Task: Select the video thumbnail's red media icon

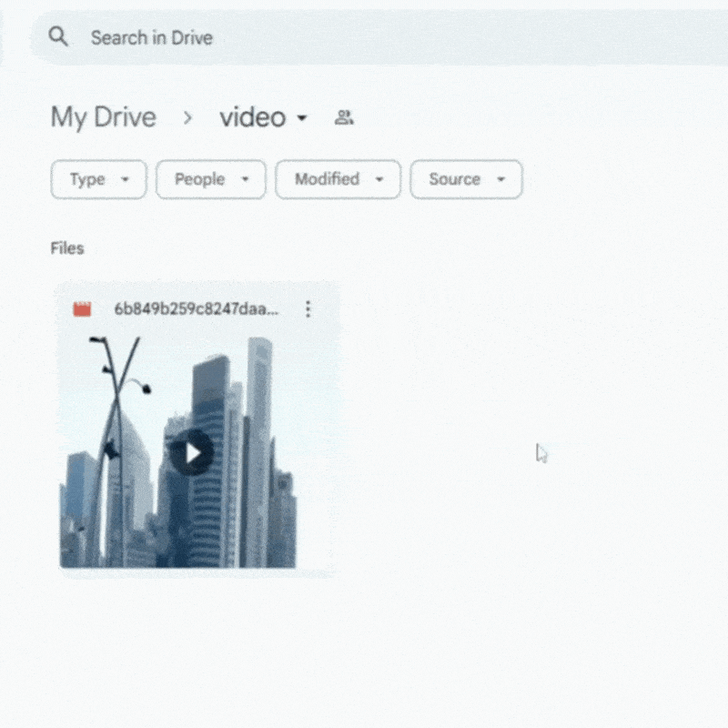Action: 82,308
